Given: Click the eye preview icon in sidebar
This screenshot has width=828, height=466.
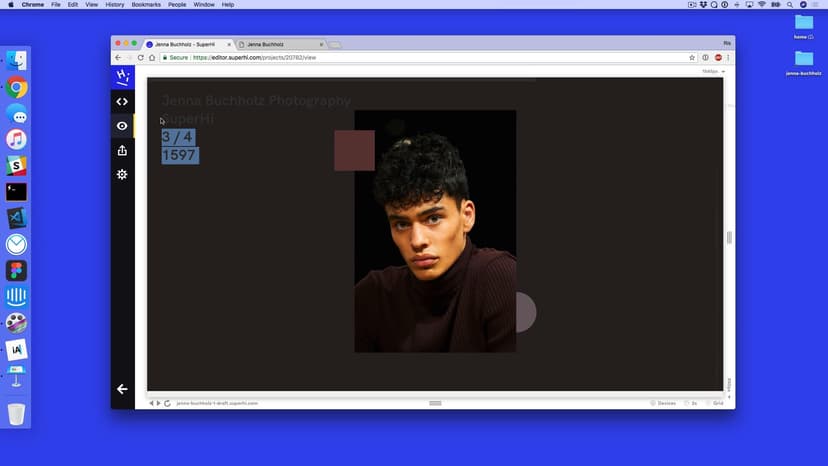Looking at the screenshot, I should pos(122,126).
